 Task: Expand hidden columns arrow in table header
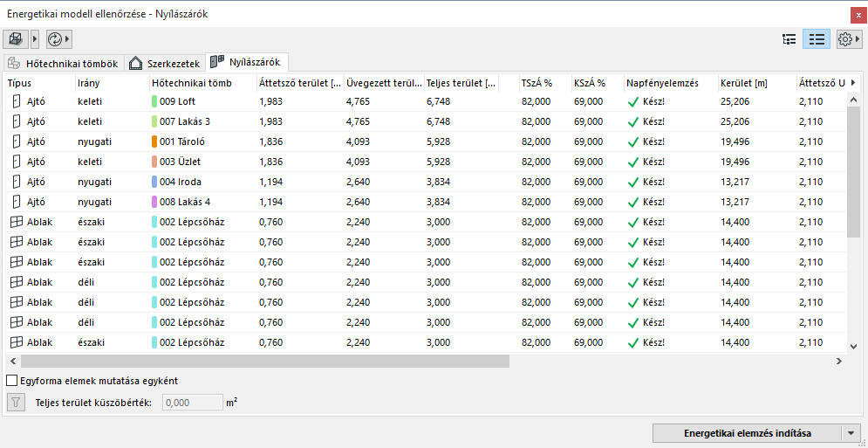pos(852,83)
